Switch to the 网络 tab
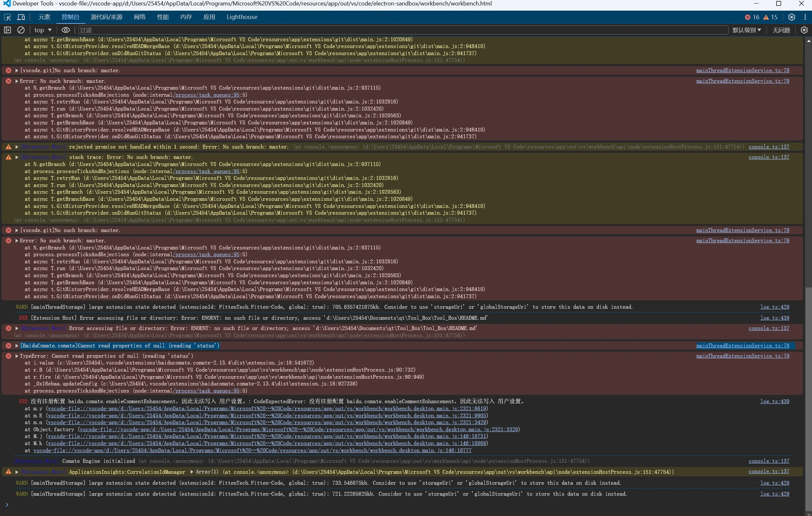Screen dimensions: 812x516 pyautogui.click(x=140, y=17)
